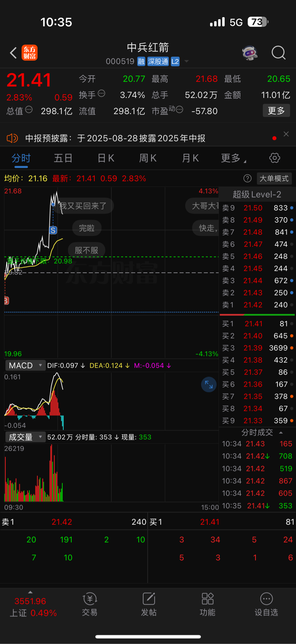Select 买3 order row 3699
The width and height of the screenshot is (296, 644).
(257, 348)
